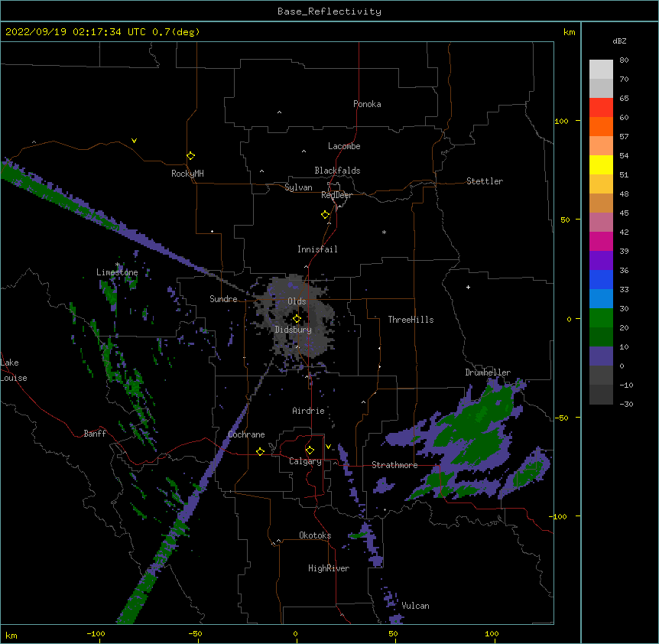The image size is (659, 644).
Task: Select the yellow diamond marker above Calgary label
Action: 310,450
